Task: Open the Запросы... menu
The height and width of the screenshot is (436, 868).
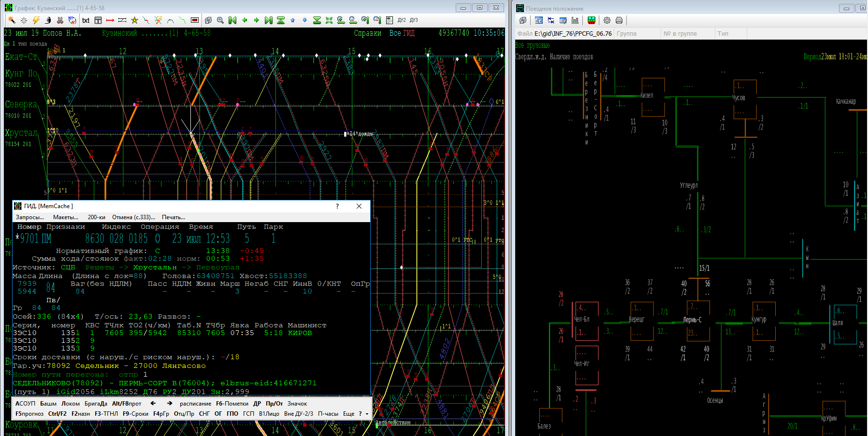Action: click(x=30, y=217)
